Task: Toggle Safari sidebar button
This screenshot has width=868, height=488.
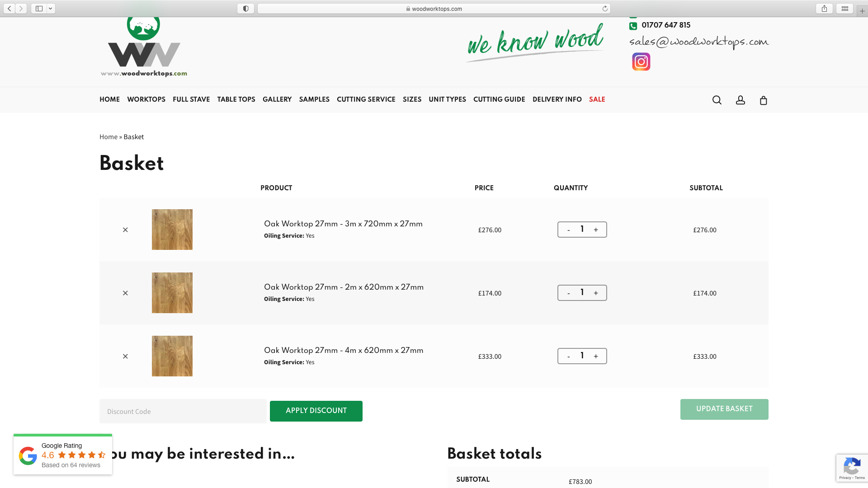Action: tap(39, 9)
